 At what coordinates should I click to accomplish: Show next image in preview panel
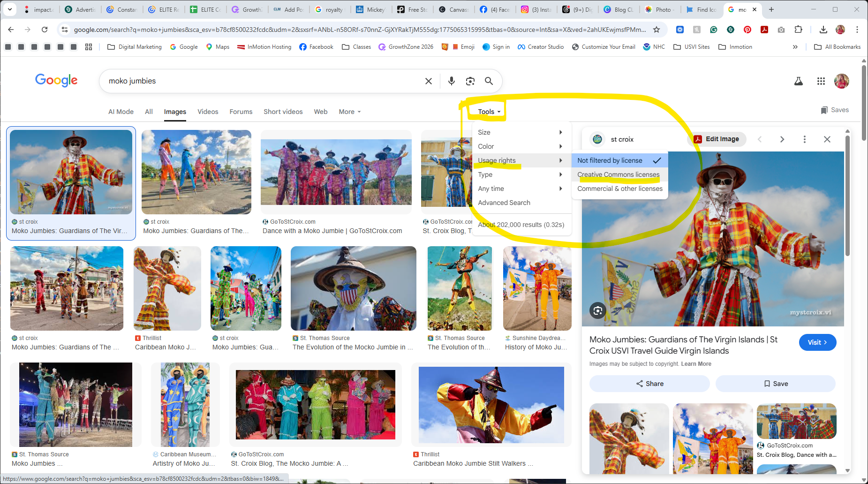tap(782, 139)
